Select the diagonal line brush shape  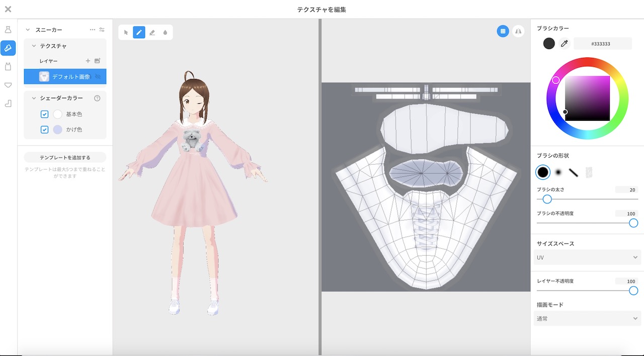pos(574,172)
